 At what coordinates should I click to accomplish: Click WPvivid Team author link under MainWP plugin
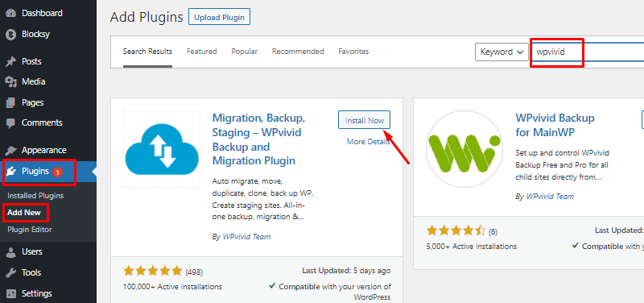pos(550,197)
